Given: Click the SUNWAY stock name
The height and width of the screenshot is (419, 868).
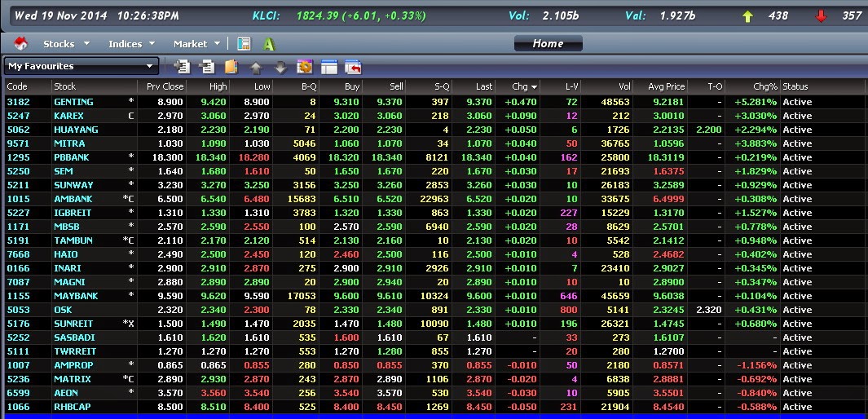Looking at the screenshot, I should pos(73,185).
